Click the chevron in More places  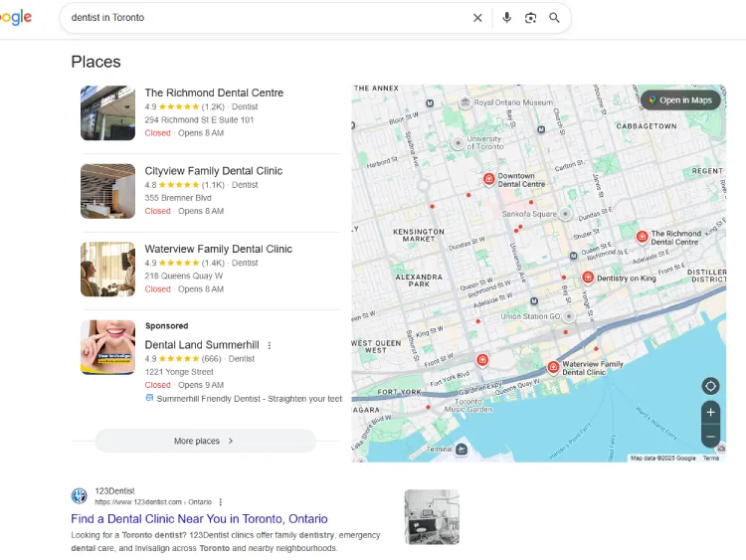click(231, 441)
